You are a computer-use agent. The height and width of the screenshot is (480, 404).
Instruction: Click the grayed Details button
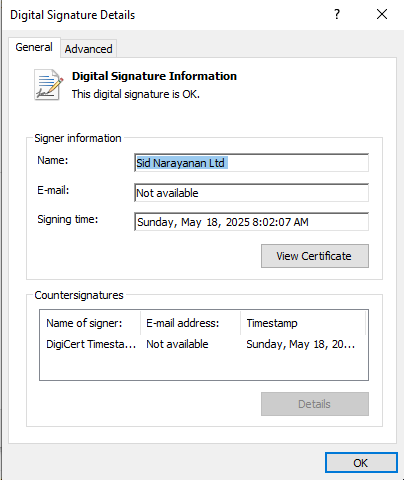[x=315, y=404]
